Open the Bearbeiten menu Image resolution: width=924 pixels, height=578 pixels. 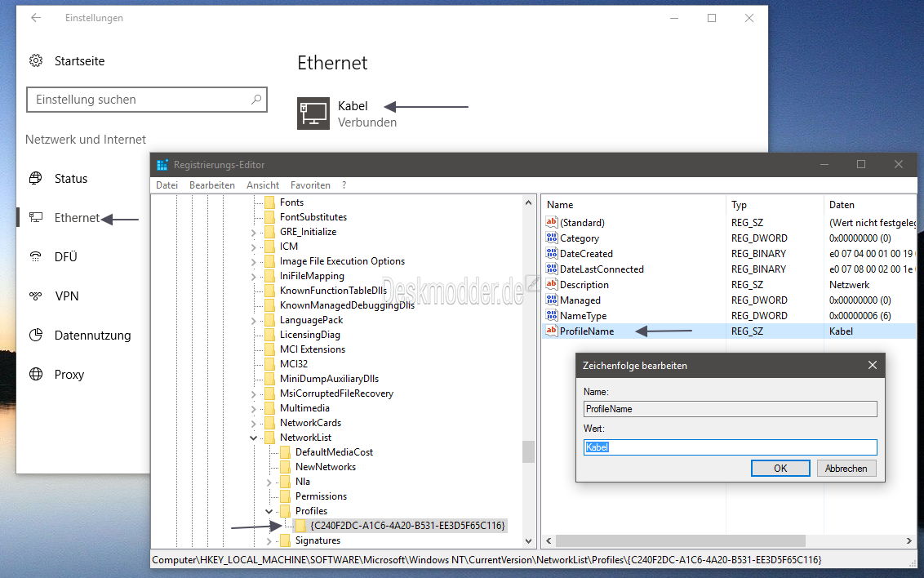212,185
